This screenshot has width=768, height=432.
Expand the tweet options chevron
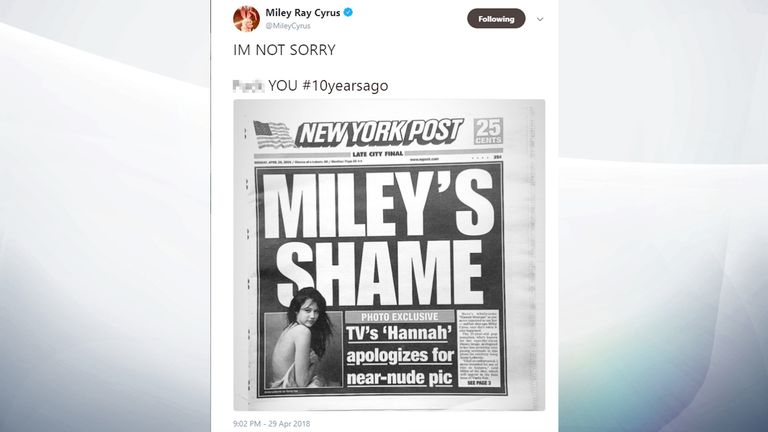coord(540,19)
